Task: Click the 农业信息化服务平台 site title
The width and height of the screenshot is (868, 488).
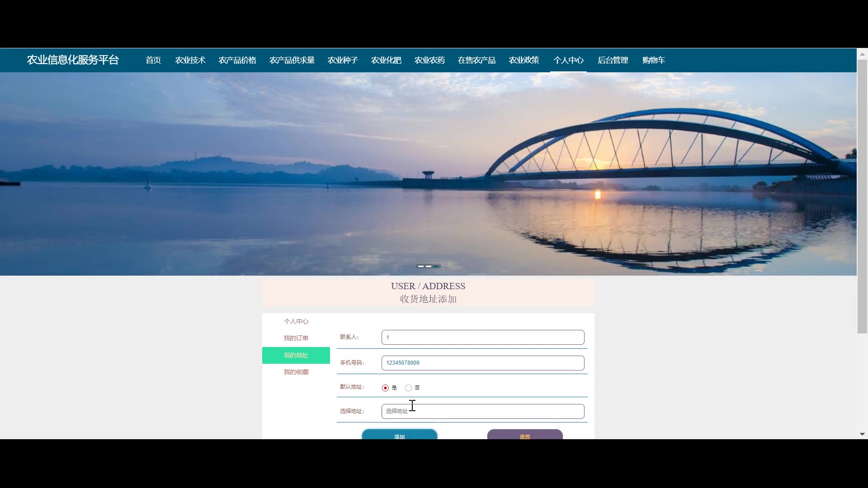Action: tap(73, 60)
